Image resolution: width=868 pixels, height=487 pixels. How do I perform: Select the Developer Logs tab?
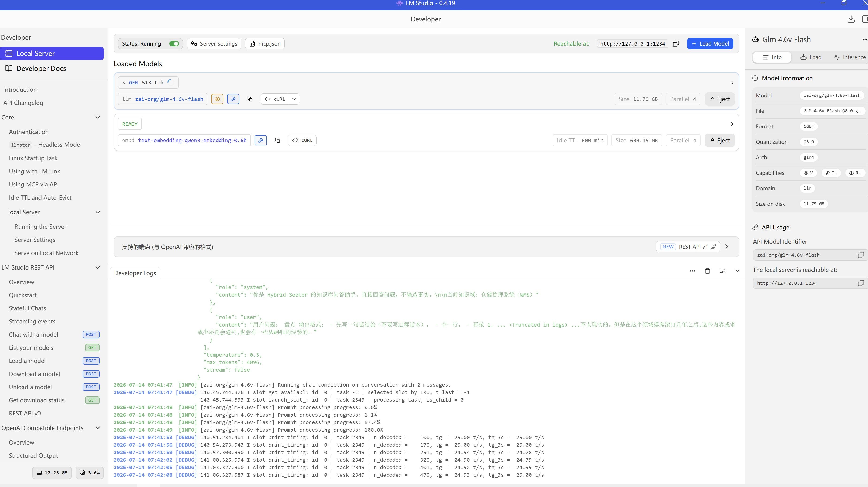135,273
